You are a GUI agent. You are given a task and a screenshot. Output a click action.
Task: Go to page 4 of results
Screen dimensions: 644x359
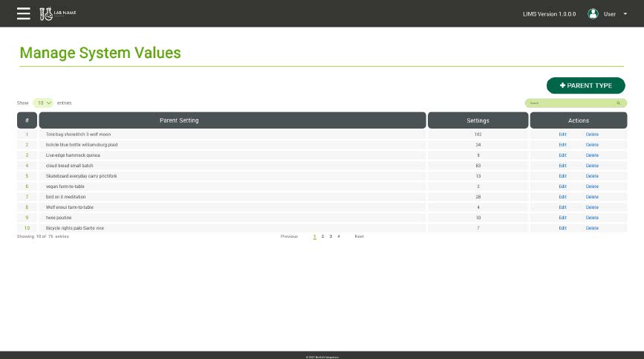339,236
